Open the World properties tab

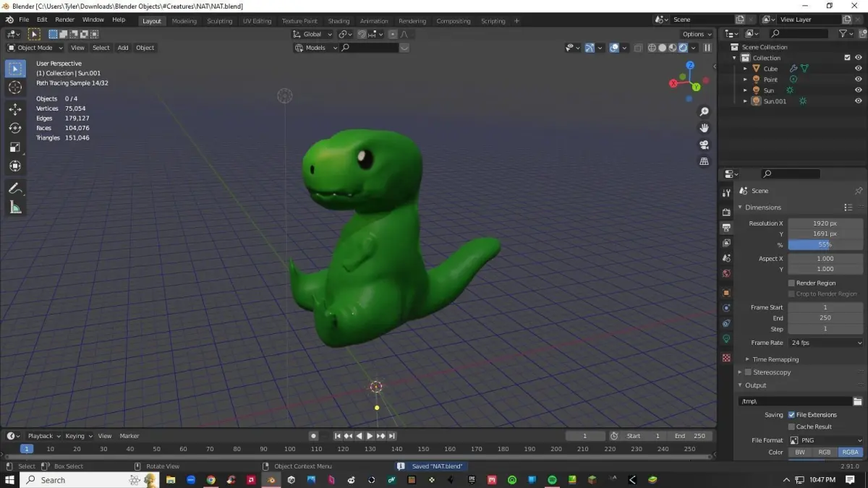pyautogui.click(x=726, y=273)
